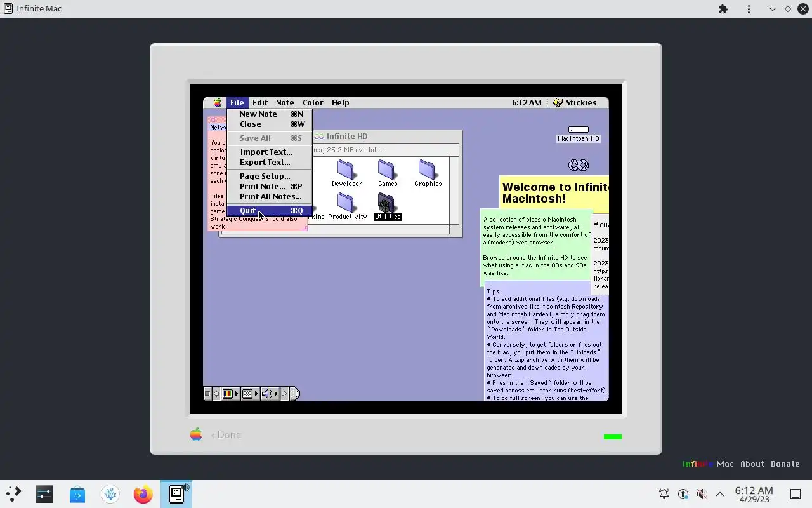This screenshot has height=508, width=812.
Task: Open the updates icon in the system tray
Action: click(683, 493)
